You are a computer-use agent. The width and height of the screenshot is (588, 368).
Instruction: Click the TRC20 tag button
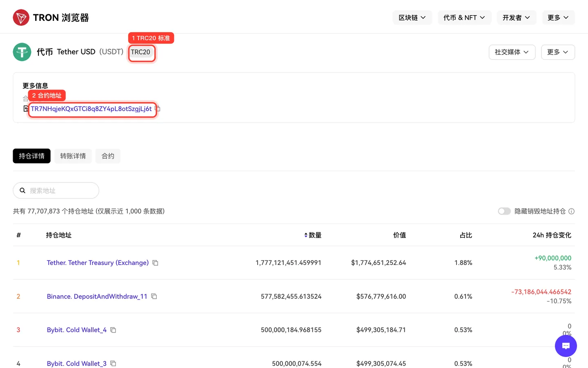tap(140, 52)
